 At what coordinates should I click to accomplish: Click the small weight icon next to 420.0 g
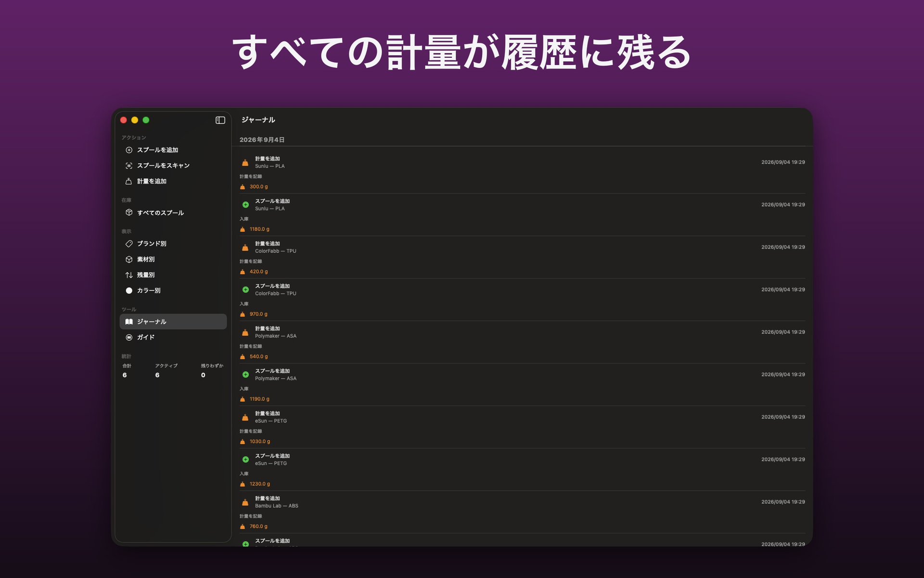tap(243, 272)
